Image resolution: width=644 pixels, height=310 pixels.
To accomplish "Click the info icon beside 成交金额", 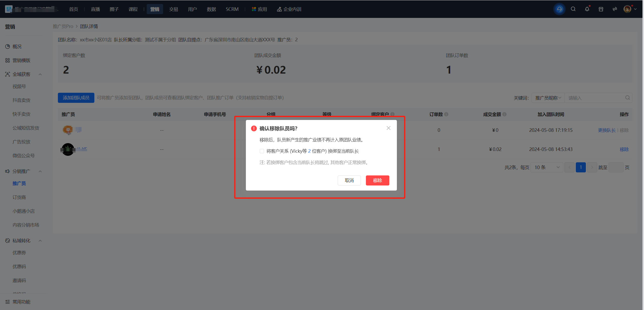I will pyautogui.click(x=504, y=114).
